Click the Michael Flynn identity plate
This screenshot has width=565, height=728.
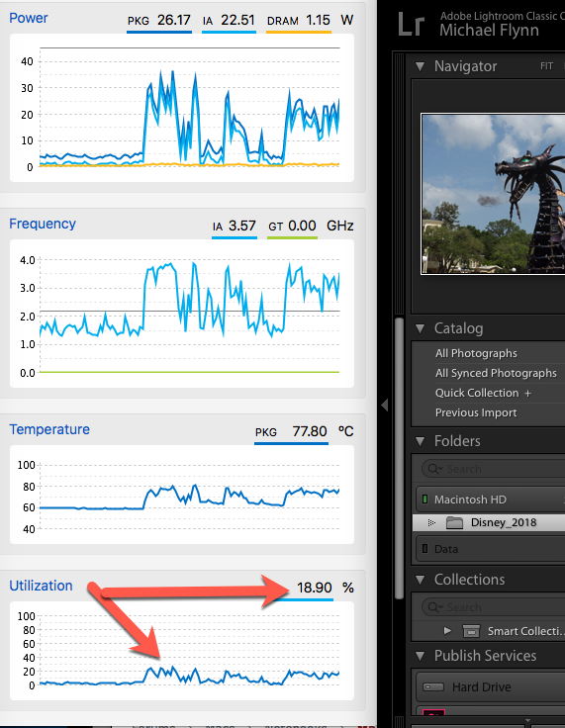pyautogui.click(x=489, y=31)
